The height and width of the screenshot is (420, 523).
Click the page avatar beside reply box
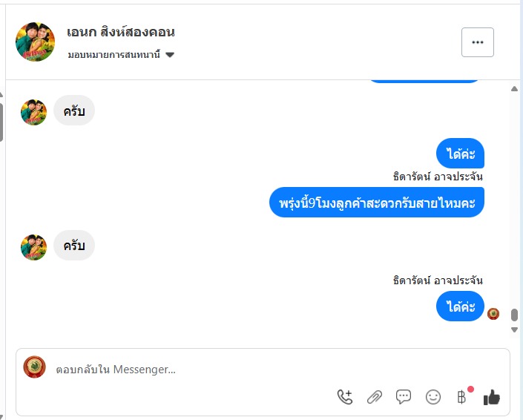[34, 367]
